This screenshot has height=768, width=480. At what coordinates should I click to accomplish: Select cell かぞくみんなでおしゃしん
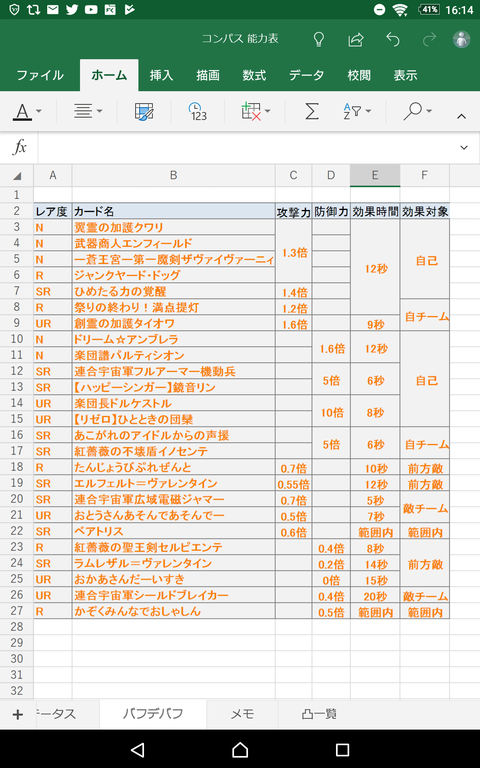[x=173, y=611]
